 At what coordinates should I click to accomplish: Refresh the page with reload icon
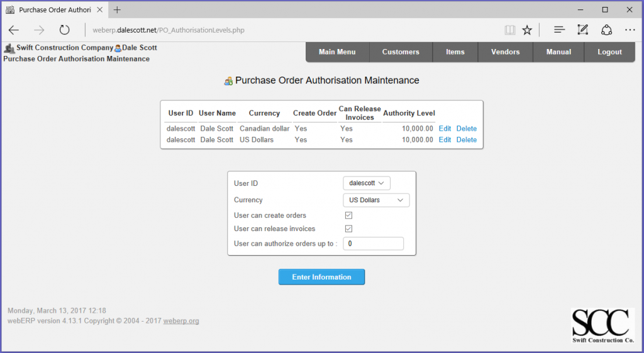tap(64, 30)
